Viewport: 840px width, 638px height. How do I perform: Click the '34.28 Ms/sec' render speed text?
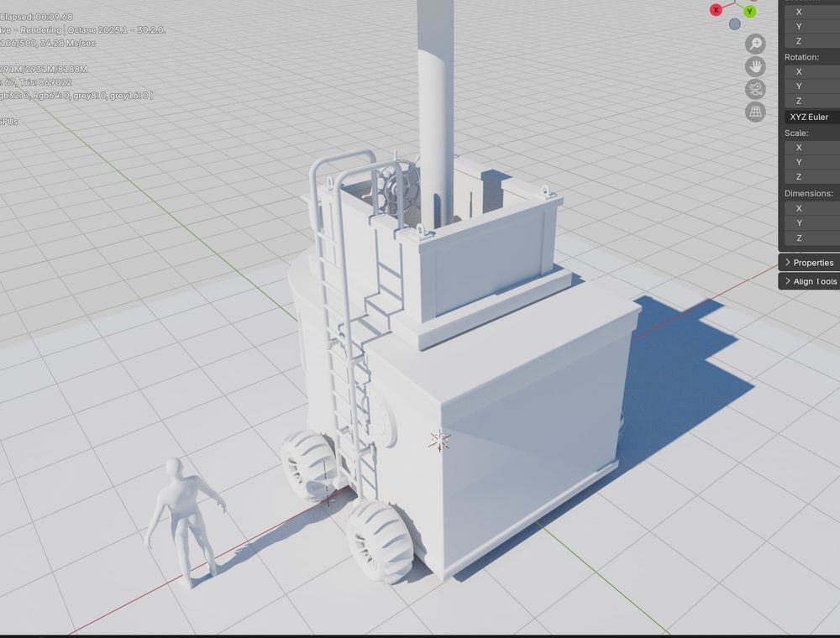(x=68, y=43)
